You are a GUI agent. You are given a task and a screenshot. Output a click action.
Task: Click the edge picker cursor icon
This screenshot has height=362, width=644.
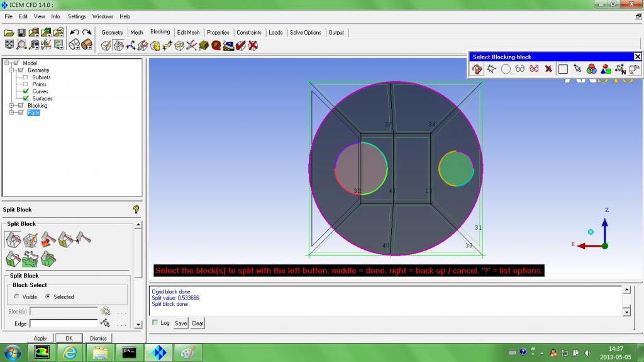pos(105,323)
